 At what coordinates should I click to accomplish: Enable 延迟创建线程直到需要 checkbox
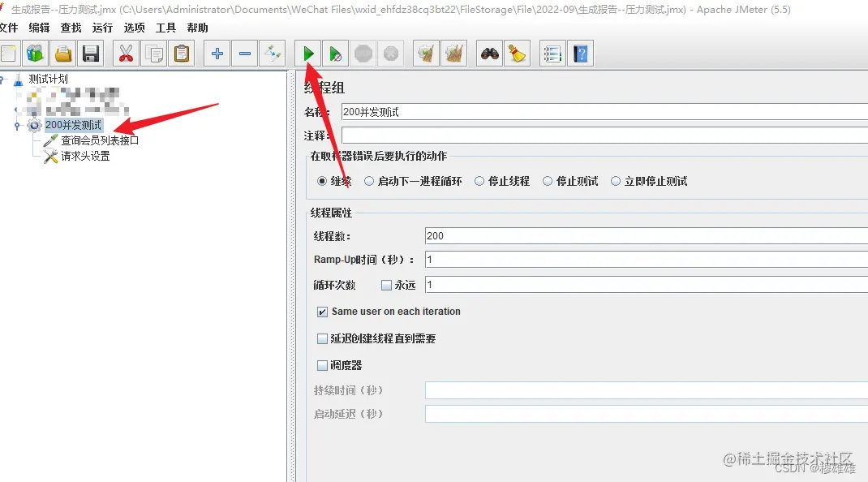tap(322, 338)
